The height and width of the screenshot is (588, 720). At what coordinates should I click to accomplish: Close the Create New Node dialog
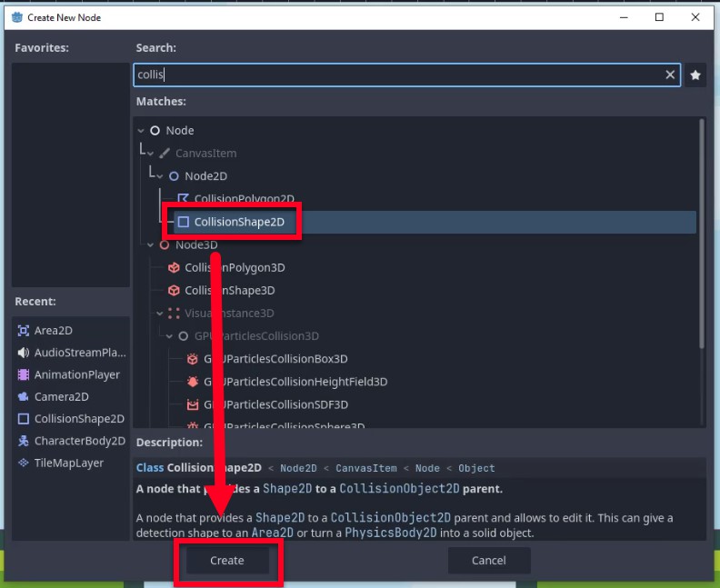[695, 17]
